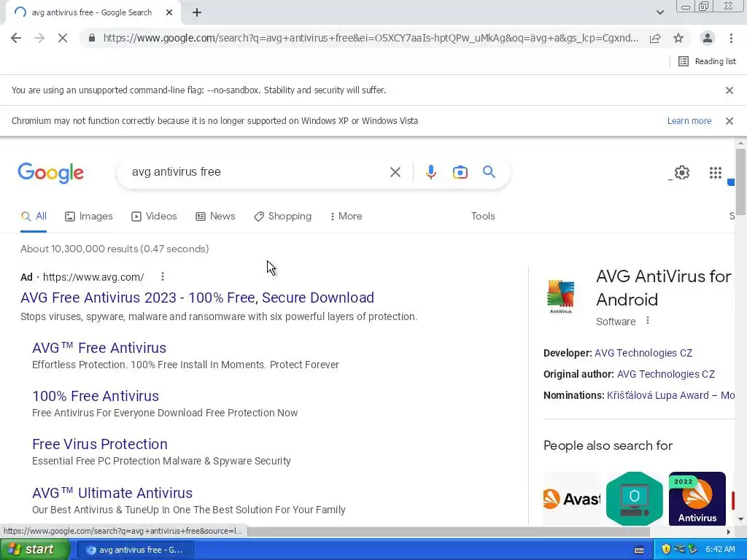Viewport: 747px width, 560px height.
Task: Switch to the Videos tab
Action: click(x=154, y=217)
